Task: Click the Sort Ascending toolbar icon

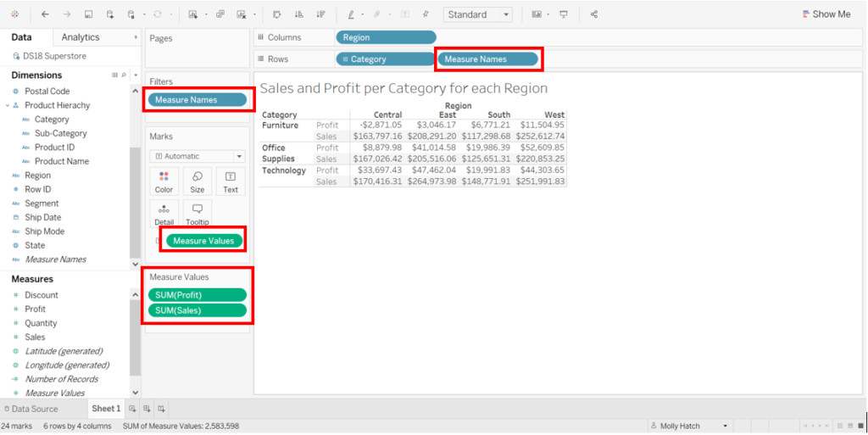Action: [x=299, y=14]
